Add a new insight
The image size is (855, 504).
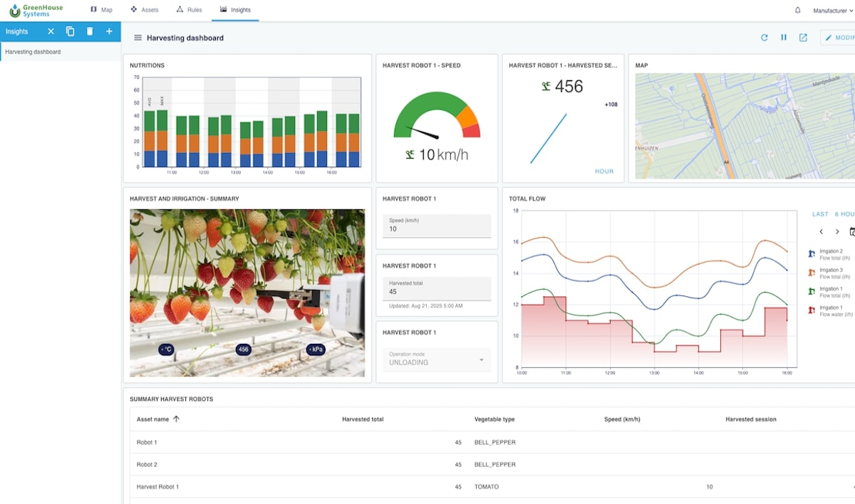pyautogui.click(x=108, y=31)
